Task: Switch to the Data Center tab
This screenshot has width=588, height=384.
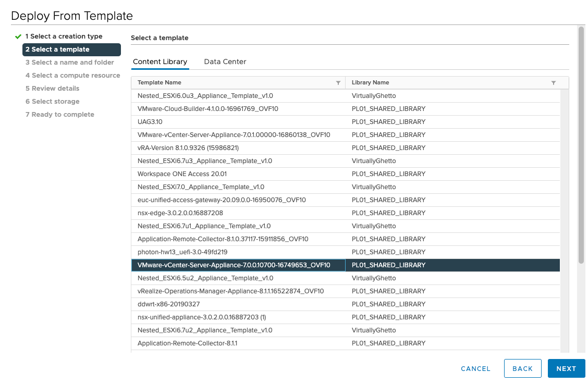Action: (225, 61)
